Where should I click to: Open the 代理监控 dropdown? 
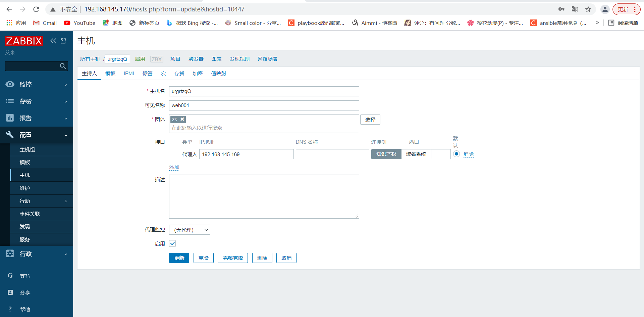190,230
